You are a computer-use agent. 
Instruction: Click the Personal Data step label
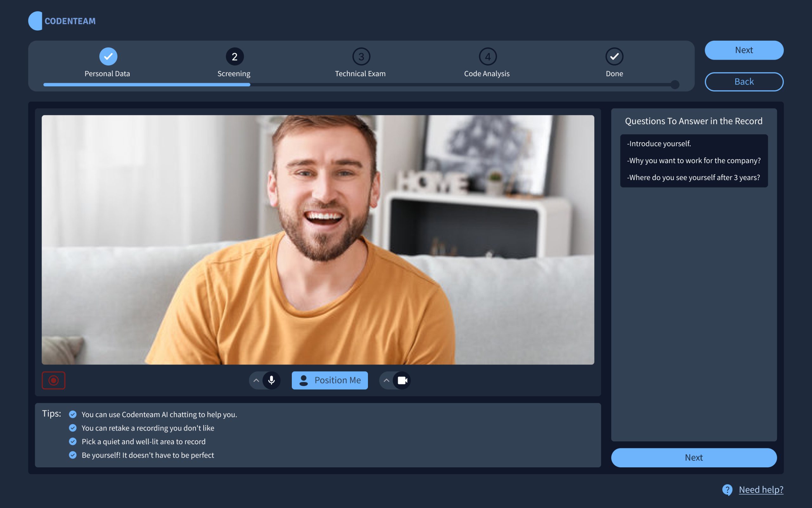(x=107, y=74)
